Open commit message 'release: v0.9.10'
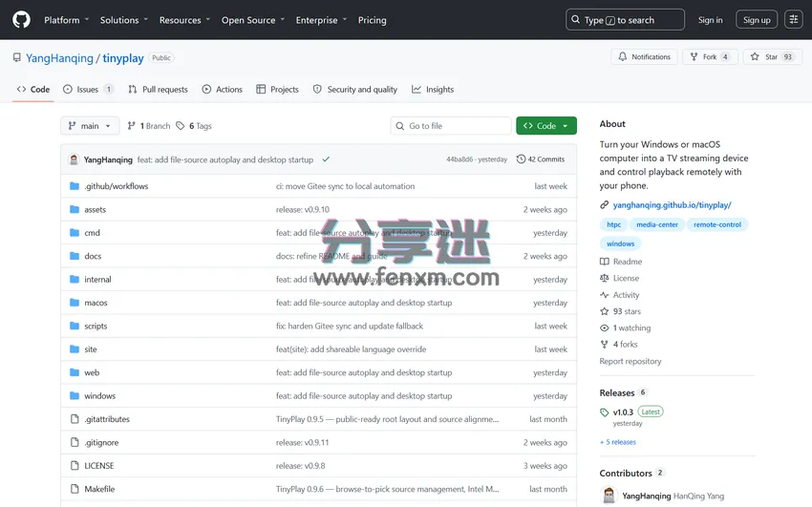The width and height of the screenshot is (812, 507). pyautogui.click(x=303, y=209)
